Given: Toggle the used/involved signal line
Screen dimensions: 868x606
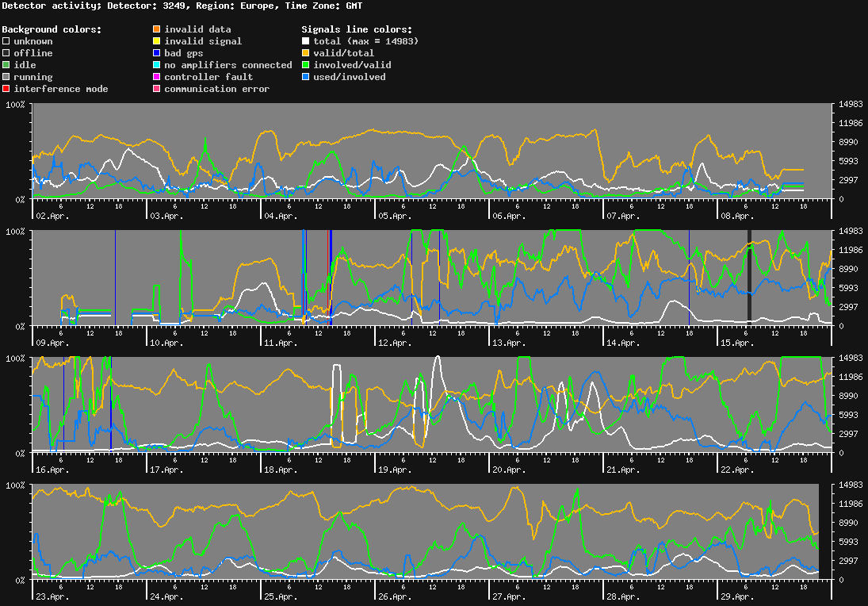Looking at the screenshot, I should [304, 77].
